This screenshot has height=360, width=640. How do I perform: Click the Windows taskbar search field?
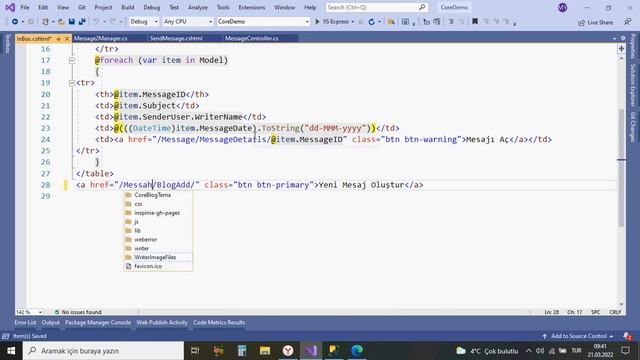click(103, 351)
